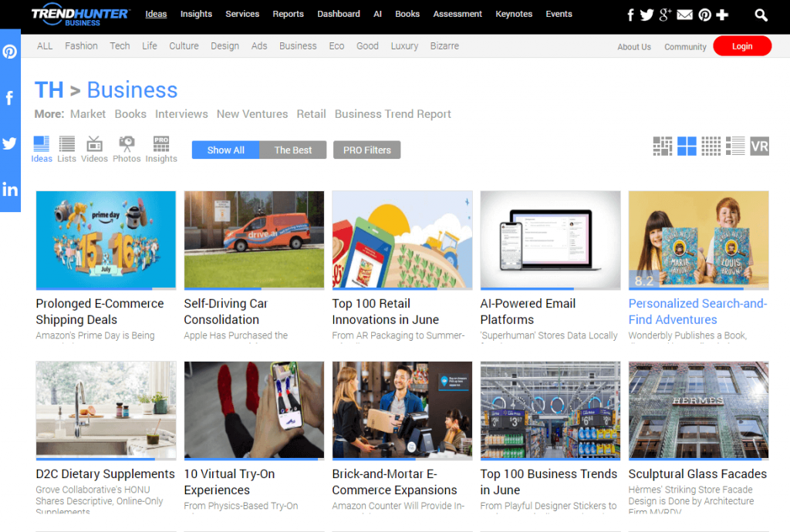Open the Reports menu item
The height and width of the screenshot is (532, 790).
[289, 14]
